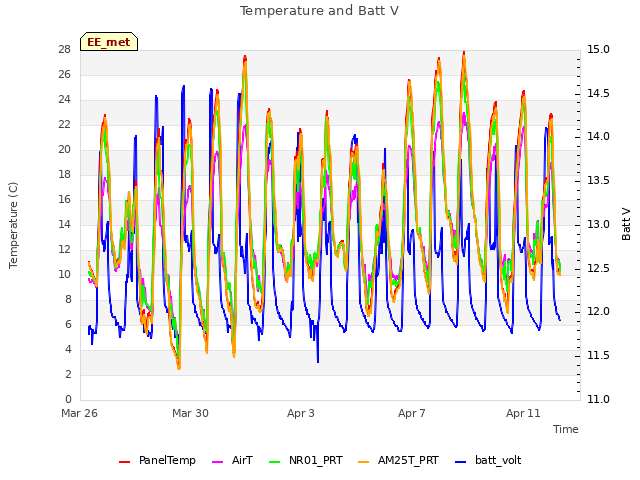The image size is (640, 480).
Task: Click the NR01_PRT legend label
Action: (x=316, y=460)
